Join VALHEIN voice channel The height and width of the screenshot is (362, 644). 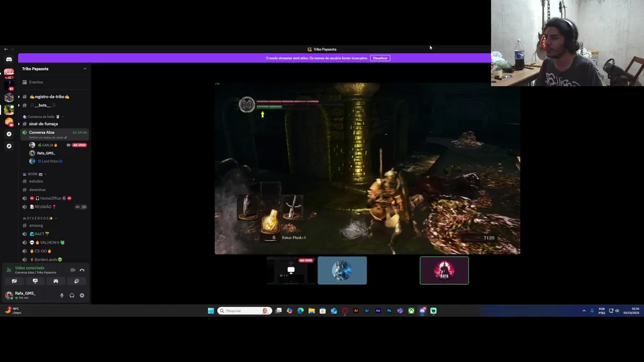47,242
